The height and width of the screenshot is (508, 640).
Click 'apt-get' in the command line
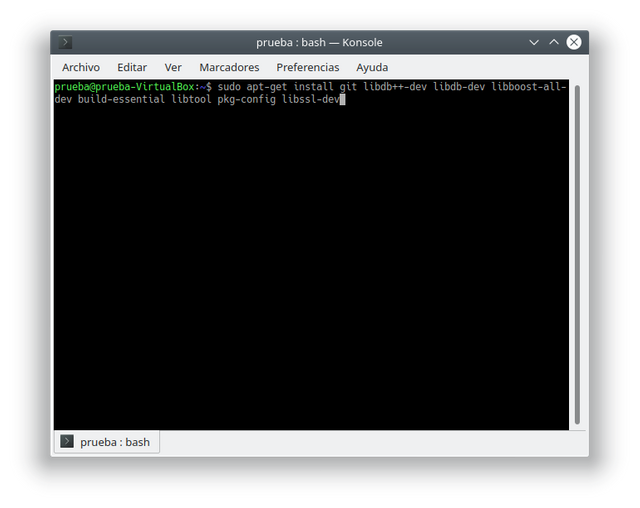[267, 87]
